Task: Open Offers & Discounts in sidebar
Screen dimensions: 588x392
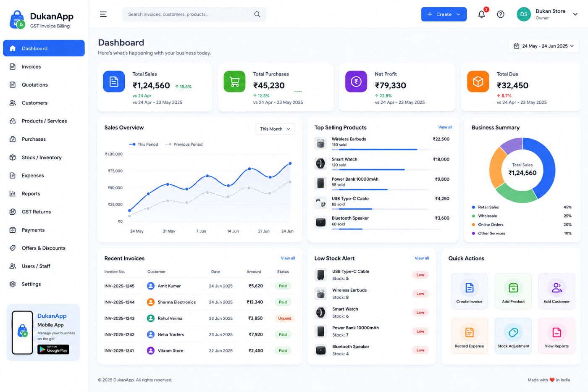Action: pyautogui.click(x=44, y=248)
